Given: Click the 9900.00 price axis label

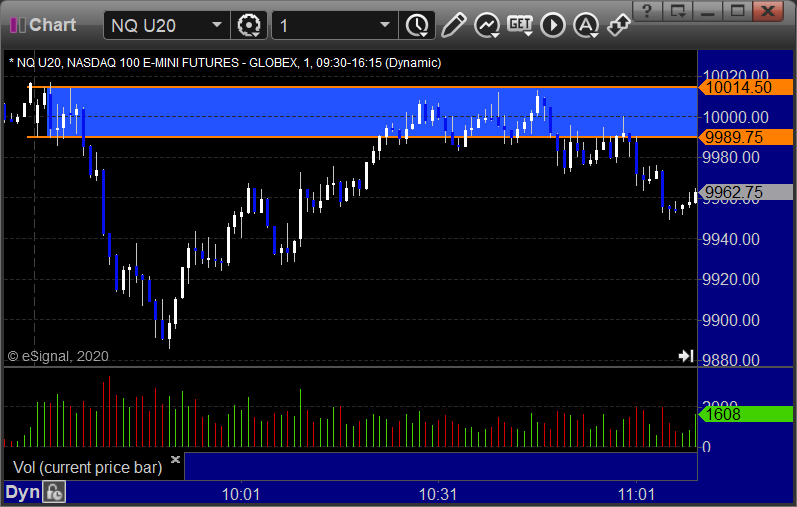Looking at the screenshot, I should 731,320.
